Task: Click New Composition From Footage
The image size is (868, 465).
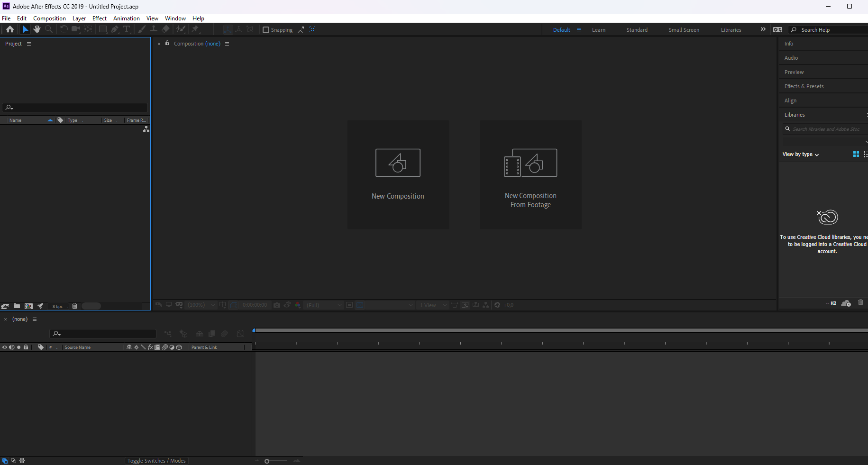Action: click(x=530, y=174)
